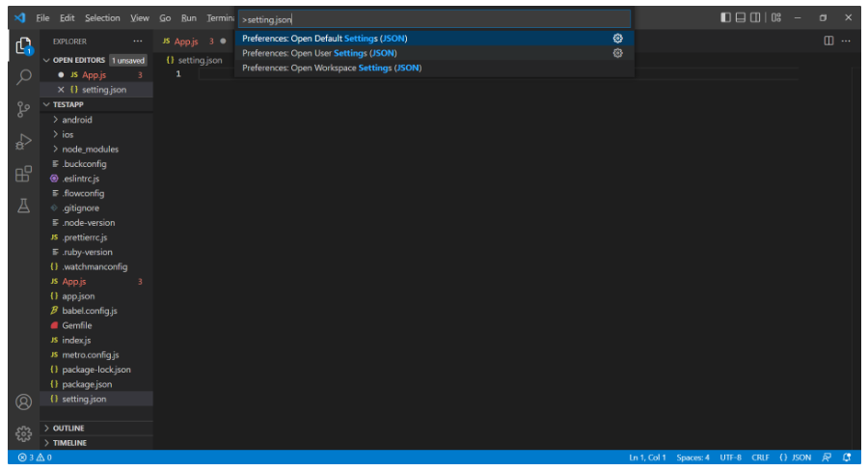Image resolution: width=868 pixels, height=471 pixels.
Task: Open editor More Actions ellipsis
Action: pos(846,41)
